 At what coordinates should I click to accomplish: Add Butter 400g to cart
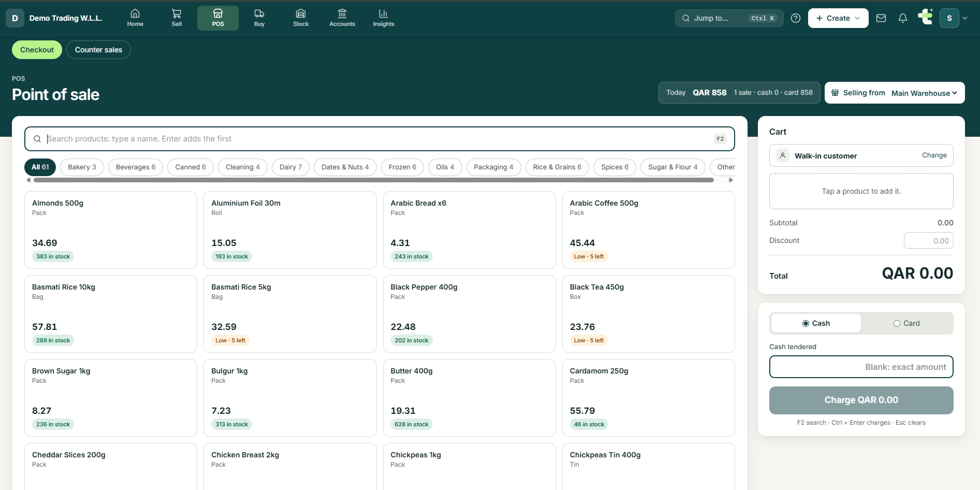(470, 398)
